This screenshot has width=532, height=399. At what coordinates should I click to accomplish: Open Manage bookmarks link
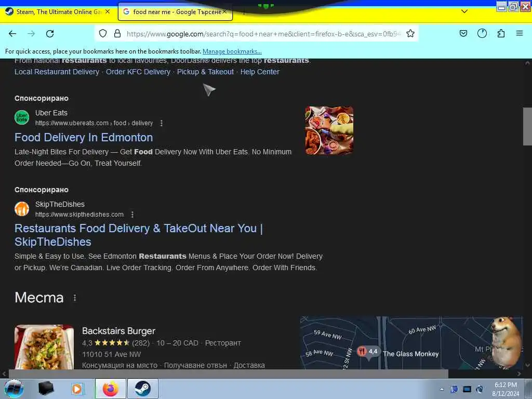point(232,51)
